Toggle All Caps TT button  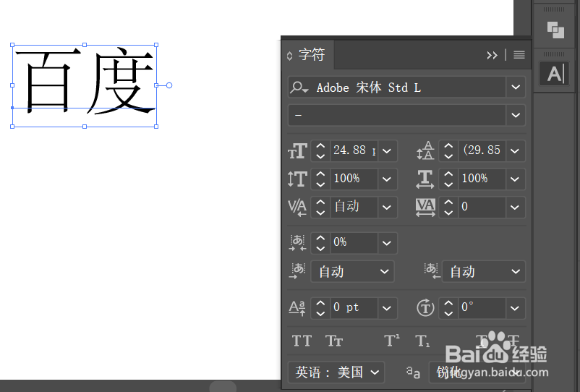[302, 341]
